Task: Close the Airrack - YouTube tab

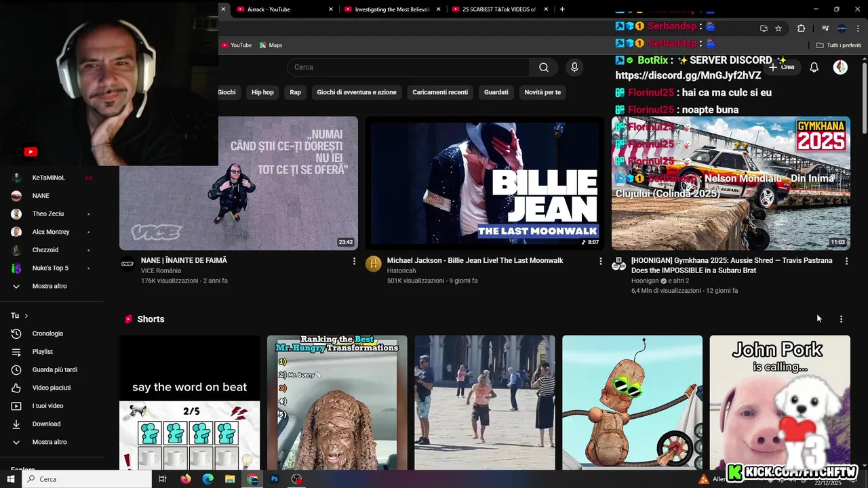Action: click(x=331, y=9)
